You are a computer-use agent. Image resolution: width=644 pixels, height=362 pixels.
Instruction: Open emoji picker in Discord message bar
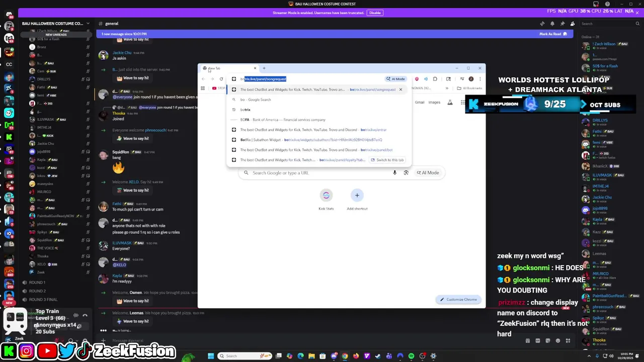[558, 341]
